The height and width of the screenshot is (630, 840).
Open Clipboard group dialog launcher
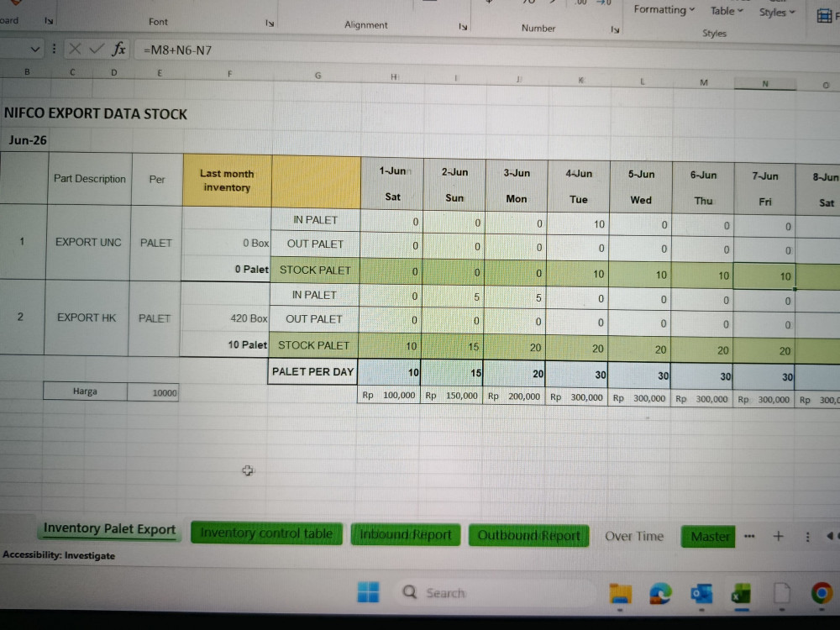coord(49,21)
